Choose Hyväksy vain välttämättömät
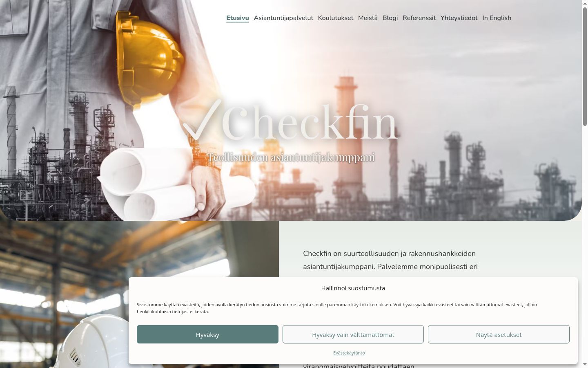Image resolution: width=588 pixels, height=368 pixels. tap(353, 334)
